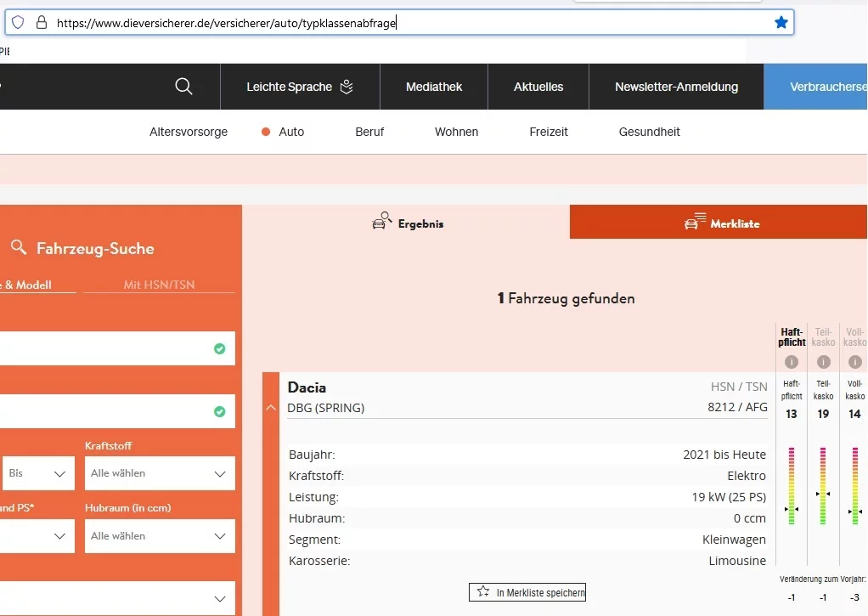Image resolution: width=868 pixels, height=616 pixels.
Task: Go to the Gesundheit section
Action: 650,132
